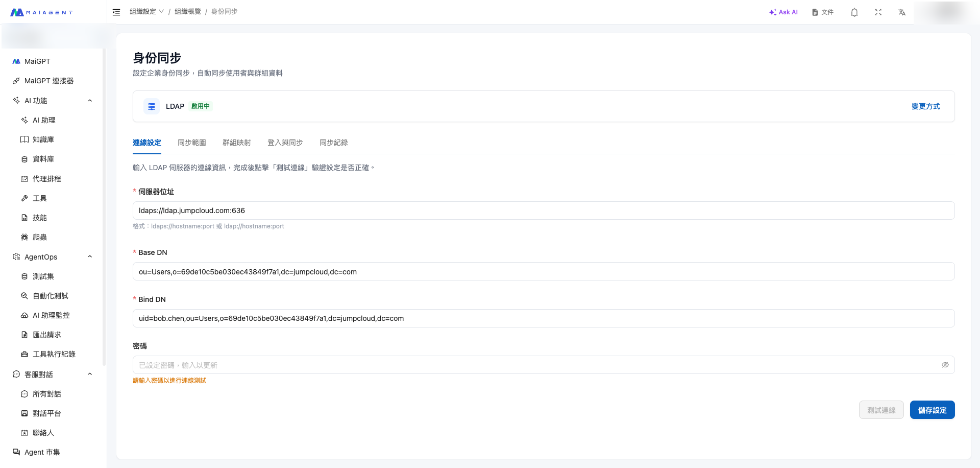Open the 同步紀錄 tab

click(x=333, y=143)
